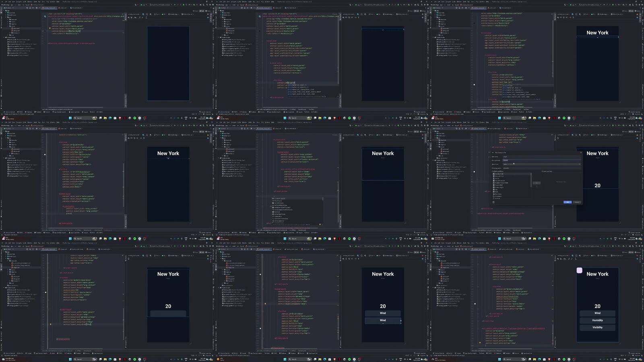
Task: Select the Locale qualifier in the resource dialog
Action: pyautogui.click(x=496, y=178)
